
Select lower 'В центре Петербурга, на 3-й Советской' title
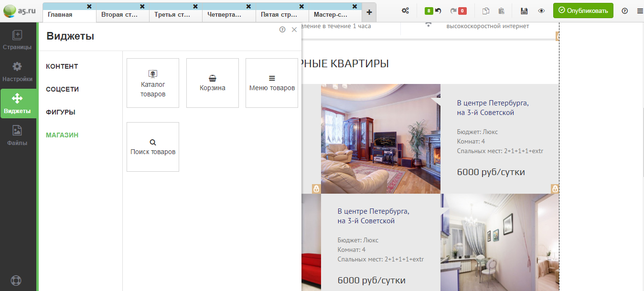point(373,216)
